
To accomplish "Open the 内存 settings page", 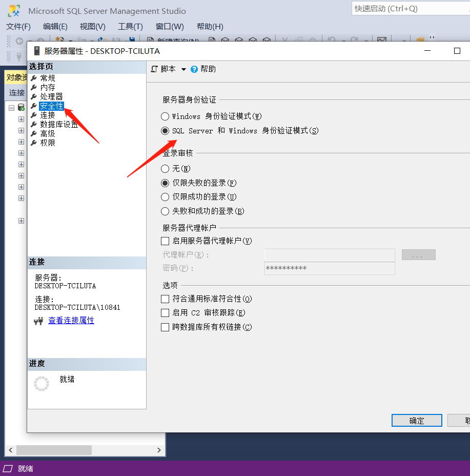I will 47,87.
